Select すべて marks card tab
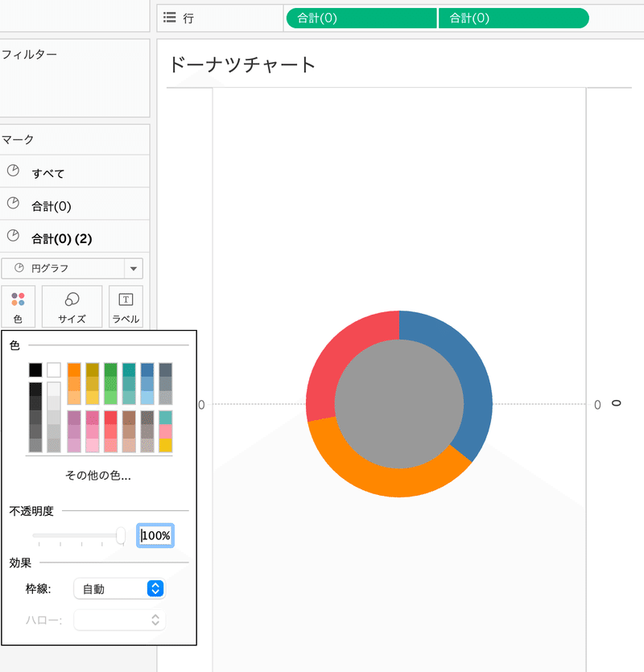Image resolution: width=644 pixels, height=672 pixels. pos(75,171)
